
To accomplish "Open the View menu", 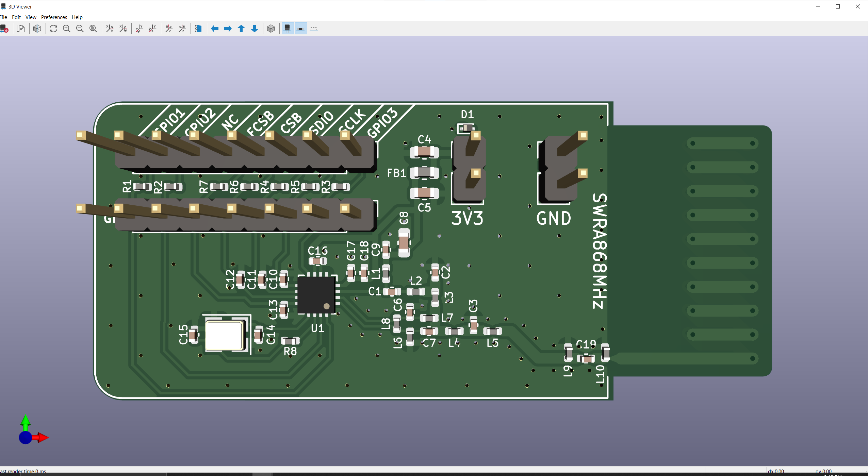I will pos(31,17).
